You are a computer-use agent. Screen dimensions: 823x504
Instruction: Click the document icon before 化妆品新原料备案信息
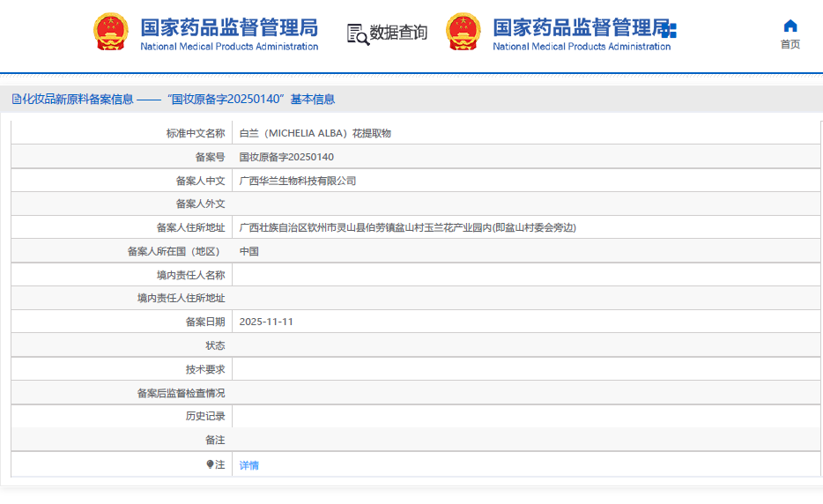(16, 100)
